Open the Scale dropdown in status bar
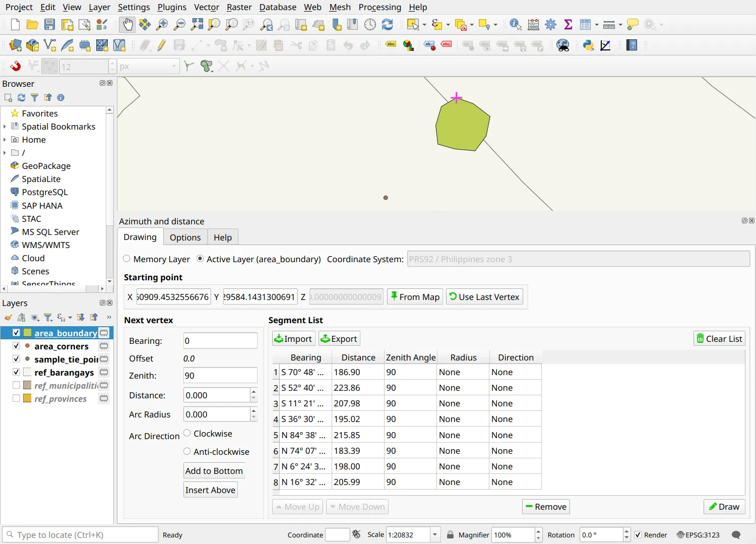Viewport: 756px width, 544px height. click(435, 535)
